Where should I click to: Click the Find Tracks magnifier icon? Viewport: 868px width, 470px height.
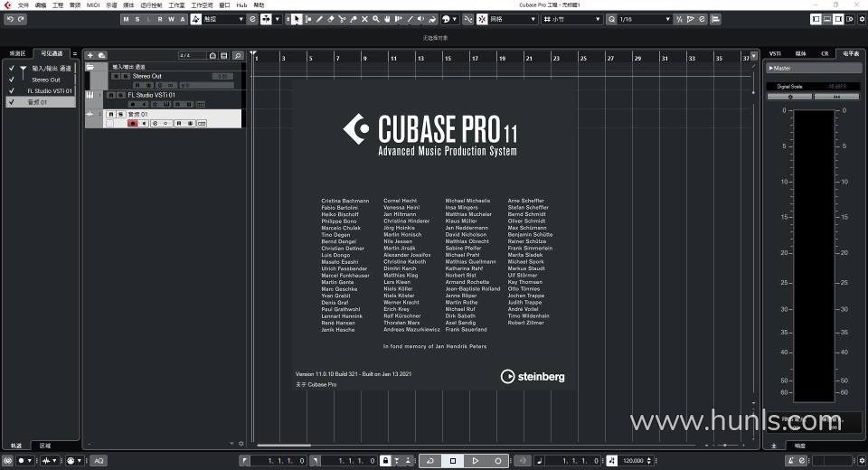[238, 55]
